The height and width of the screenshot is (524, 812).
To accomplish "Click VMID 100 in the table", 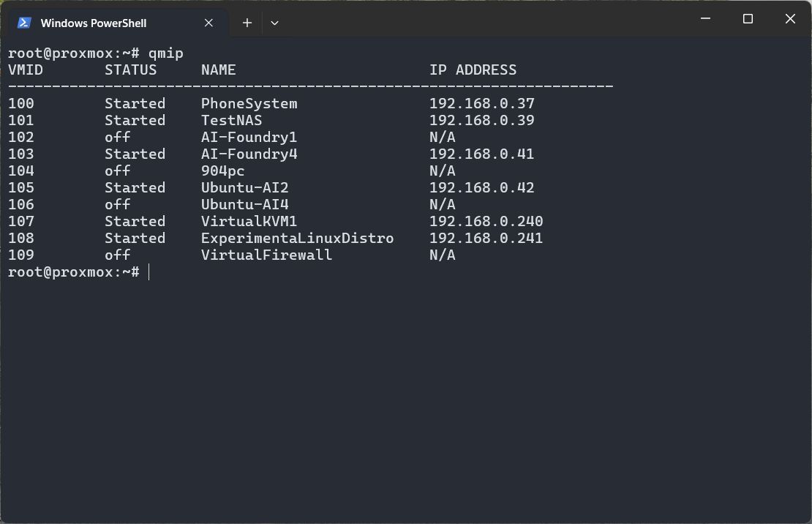I will [x=21, y=104].
